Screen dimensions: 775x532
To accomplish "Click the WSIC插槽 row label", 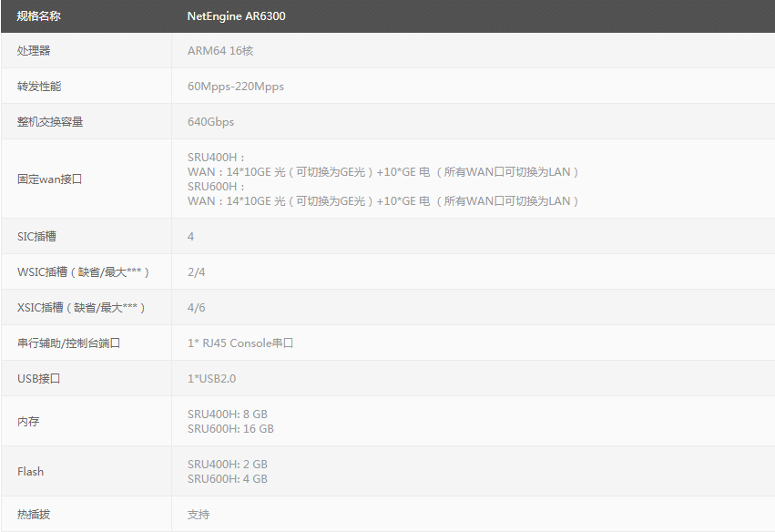I will (x=83, y=272).
